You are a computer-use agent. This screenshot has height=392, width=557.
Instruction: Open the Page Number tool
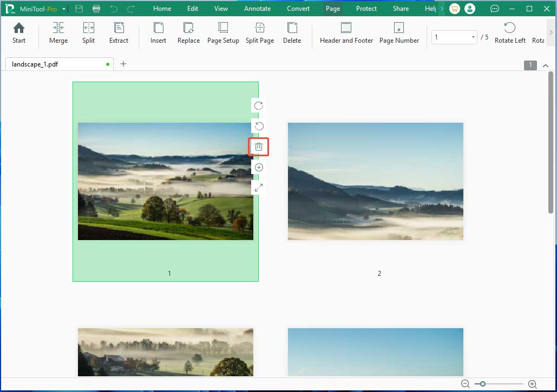[399, 33]
